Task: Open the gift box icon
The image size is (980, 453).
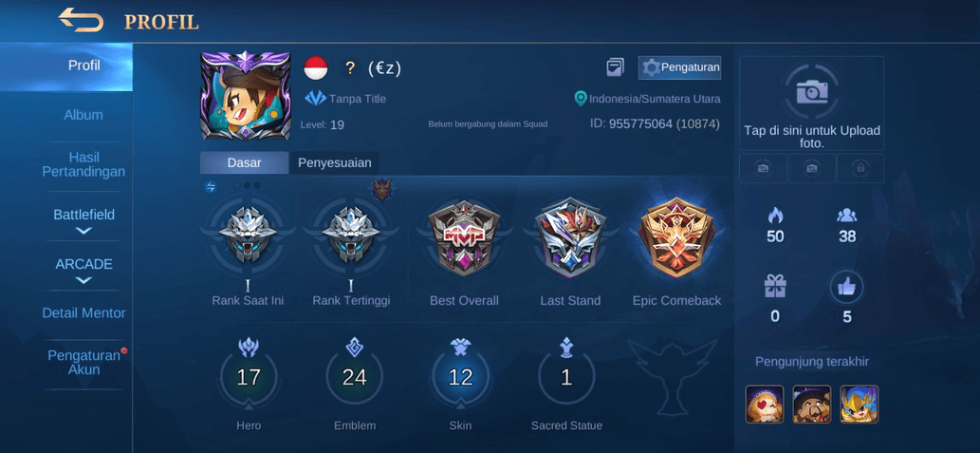Action: tap(775, 287)
